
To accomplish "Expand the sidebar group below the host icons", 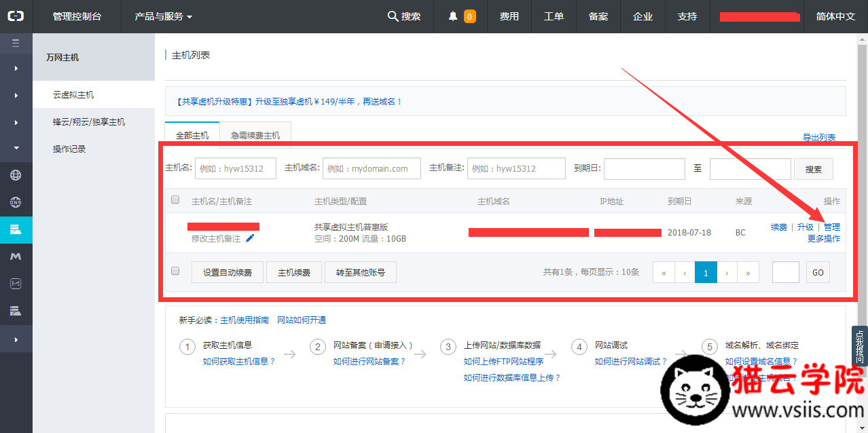I will point(16,339).
